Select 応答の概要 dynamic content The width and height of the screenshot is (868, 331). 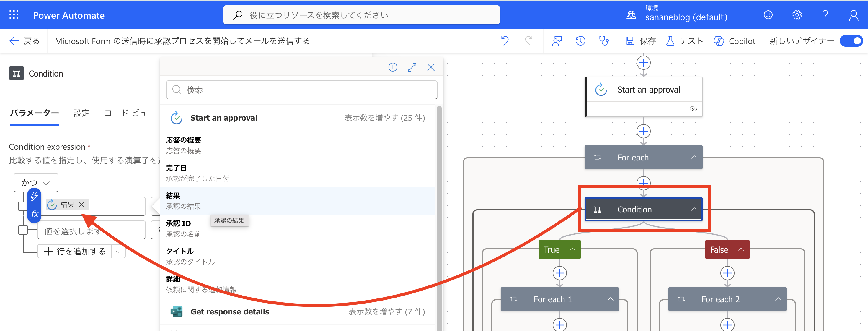(297, 145)
